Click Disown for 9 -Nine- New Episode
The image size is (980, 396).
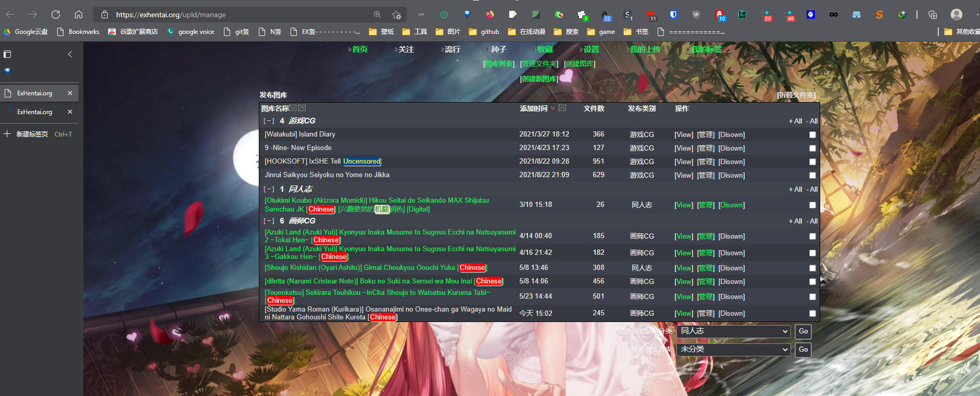(x=732, y=148)
